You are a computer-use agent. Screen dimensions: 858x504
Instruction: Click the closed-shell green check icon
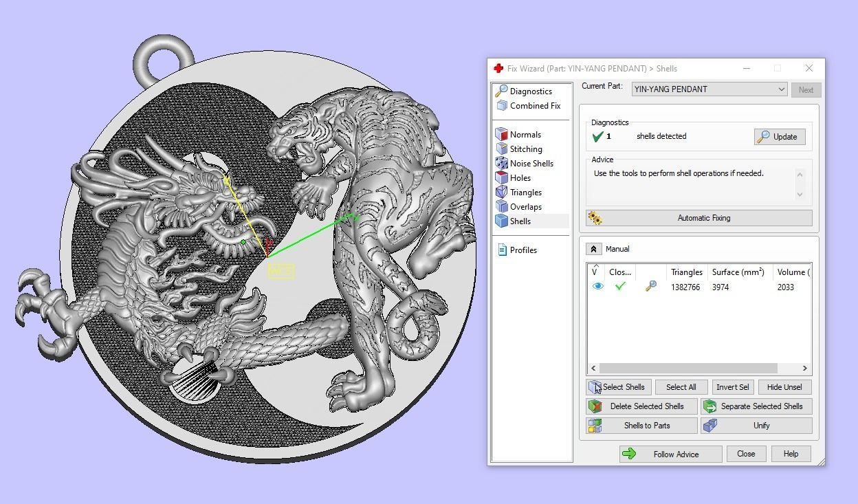(620, 287)
